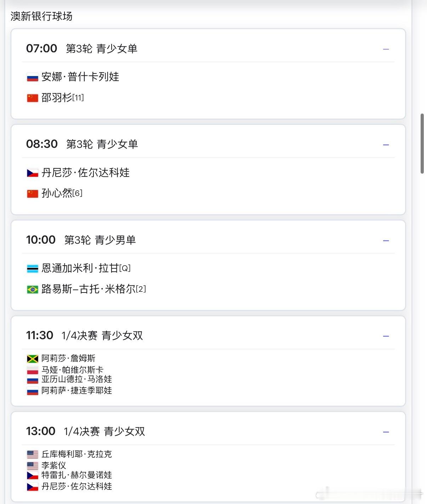Viewport: 427px width, 504px height.
Task: Collapse the 08:30 match card
Action: [386, 145]
